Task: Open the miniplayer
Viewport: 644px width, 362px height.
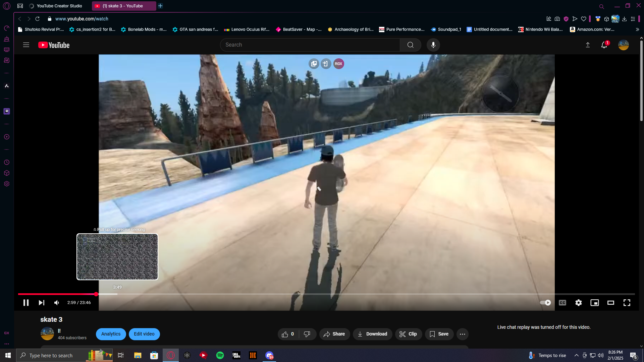Action: 594,303
